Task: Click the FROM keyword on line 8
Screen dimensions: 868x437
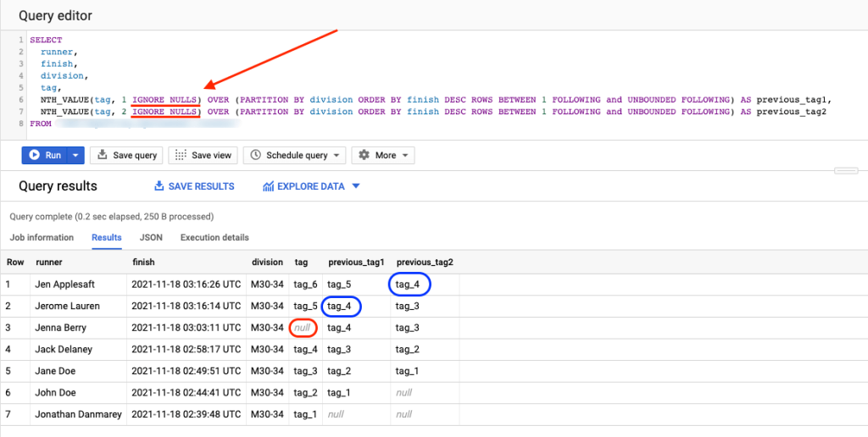Action: 41,124
